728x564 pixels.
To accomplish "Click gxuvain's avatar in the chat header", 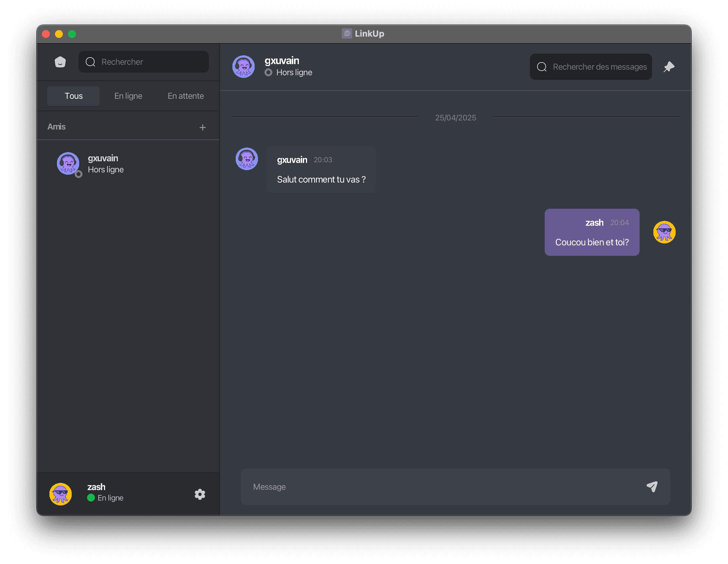I will tap(243, 67).
